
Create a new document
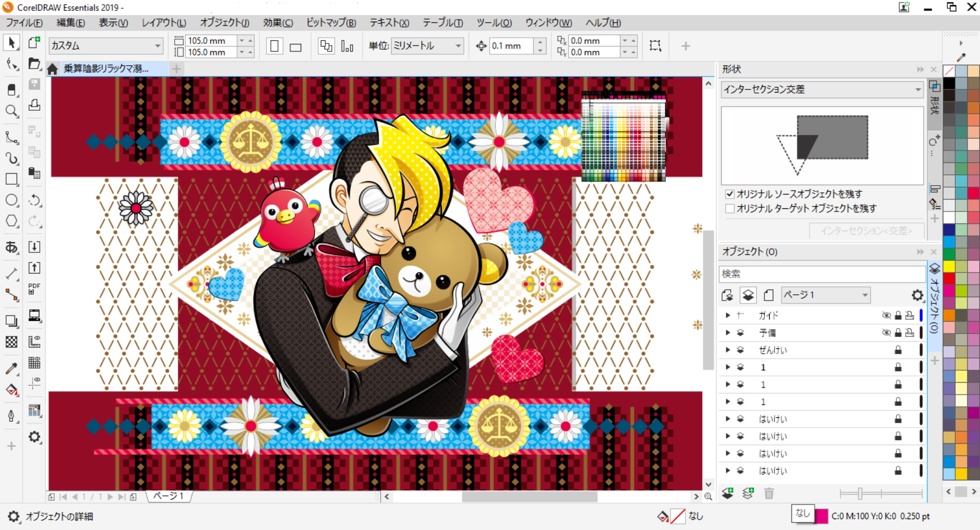[x=35, y=42]
